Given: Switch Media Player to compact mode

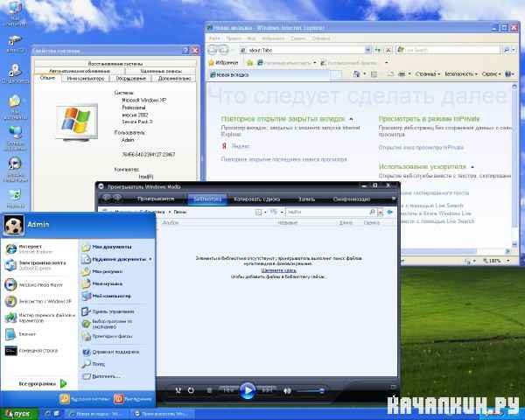Looking at the screenshot, I should coord(393,387).
